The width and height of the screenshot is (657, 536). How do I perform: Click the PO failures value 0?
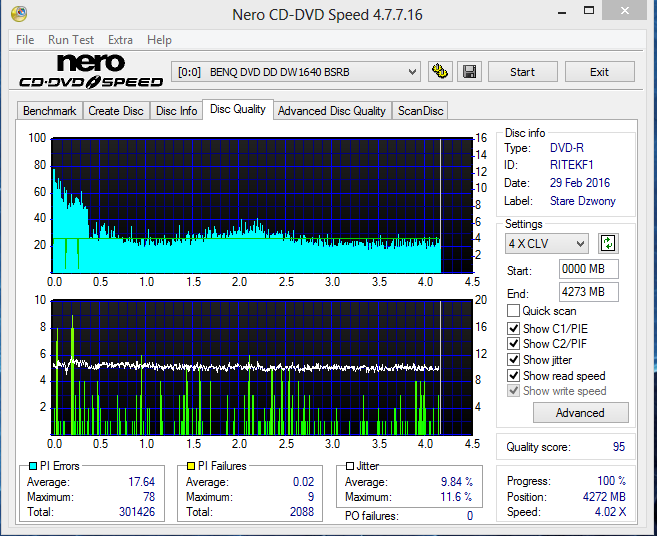click(x=470, y=515)
